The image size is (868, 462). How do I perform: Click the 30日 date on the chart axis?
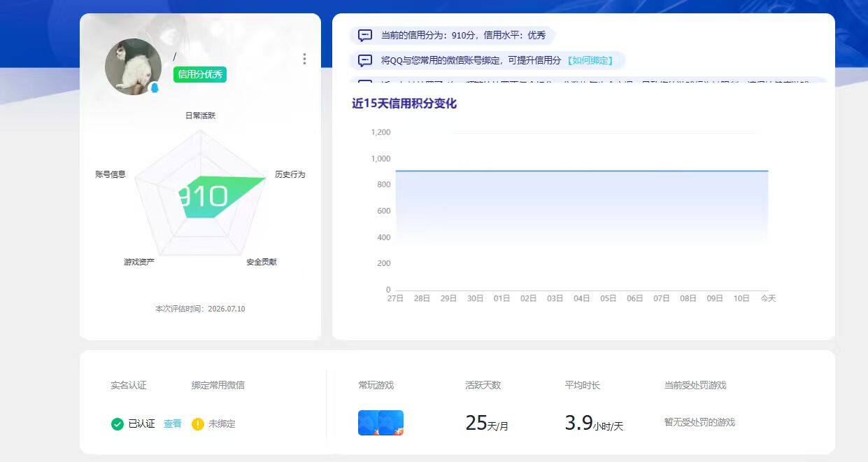point(475,298)
